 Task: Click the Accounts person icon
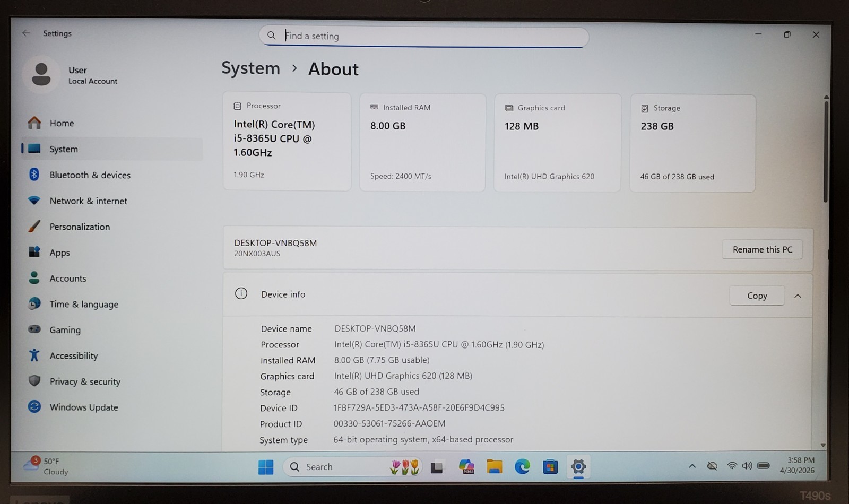(x=34, y=278)
